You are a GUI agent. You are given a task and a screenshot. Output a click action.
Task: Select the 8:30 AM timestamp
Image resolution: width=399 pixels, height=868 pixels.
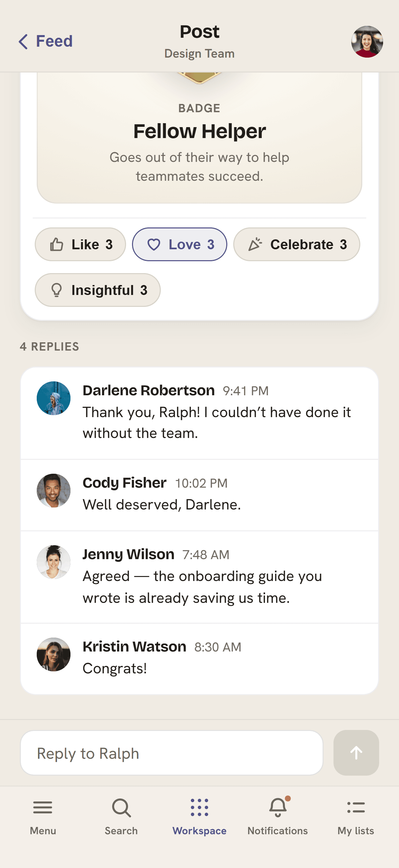click(218, 647)
